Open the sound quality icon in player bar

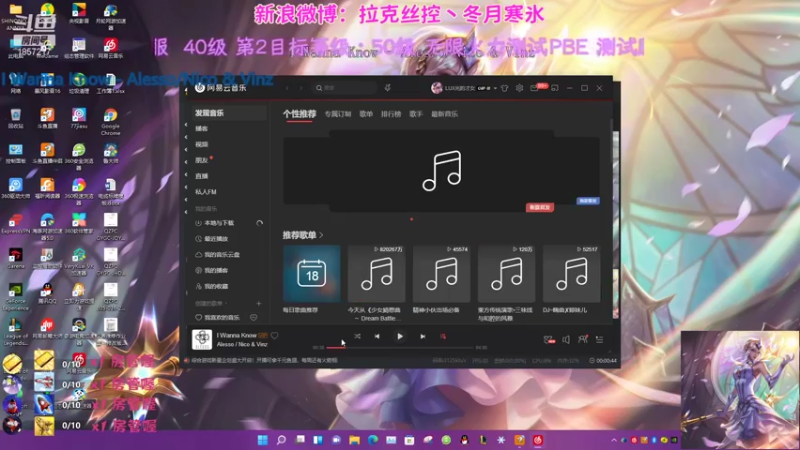click(x=548, y=339)
